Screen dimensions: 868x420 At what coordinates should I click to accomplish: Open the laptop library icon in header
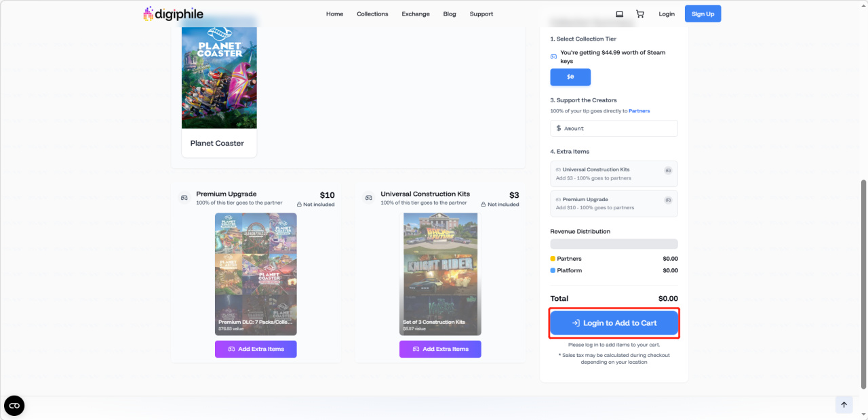619,14
